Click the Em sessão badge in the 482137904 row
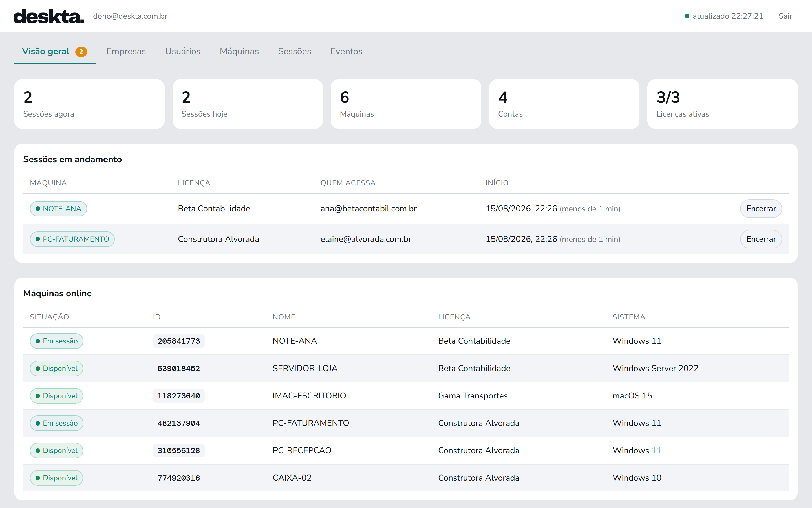Screen dimensions: 812x508 56,423
